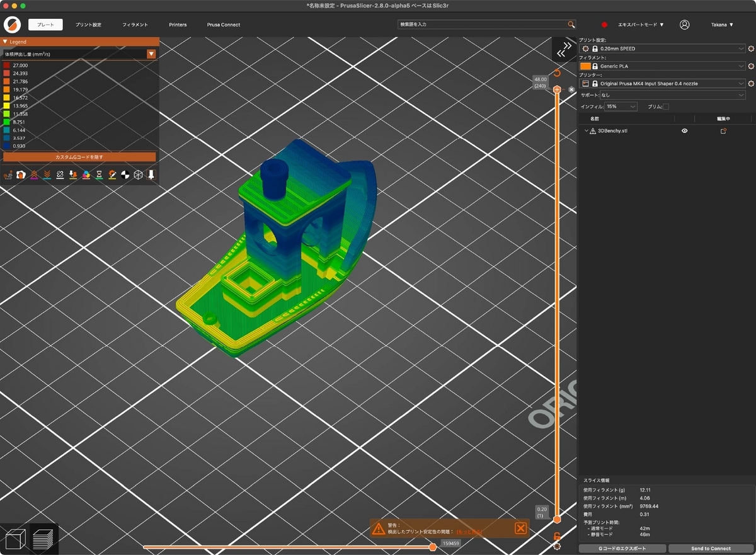Switch to sliced layers preview icon
Viewport: 756px width, 555px height.
point(43,539)
